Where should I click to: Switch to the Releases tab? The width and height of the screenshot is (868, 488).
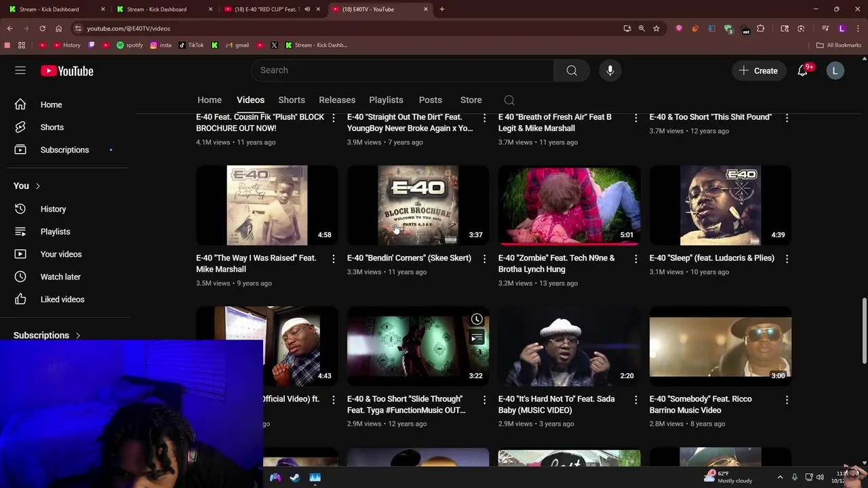coord(337,100)
